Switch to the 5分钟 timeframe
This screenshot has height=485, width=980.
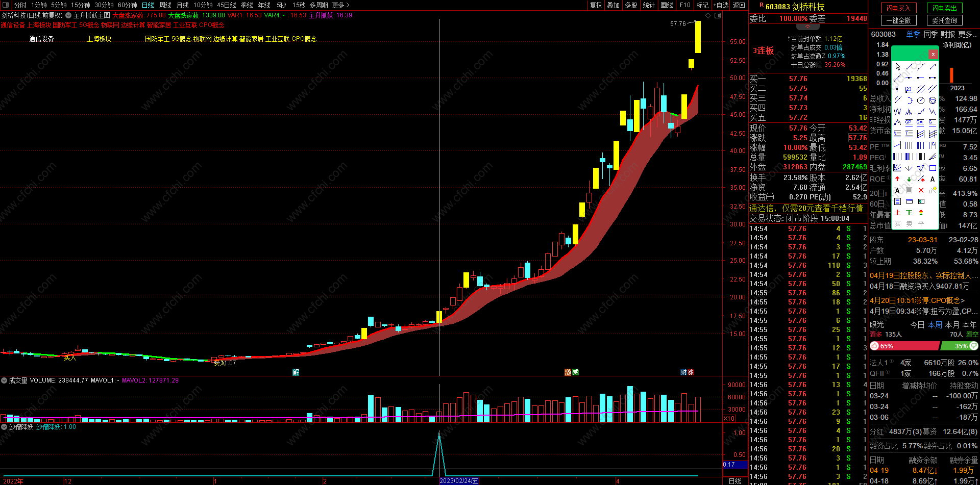point(59,5)
